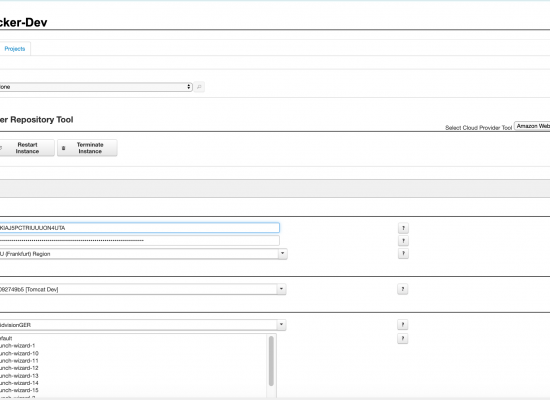This screenshot has width=550, height=400.
Task: Select launch-wizard-10 in the list
Action: pyautogui.click(x=19, y=353)
